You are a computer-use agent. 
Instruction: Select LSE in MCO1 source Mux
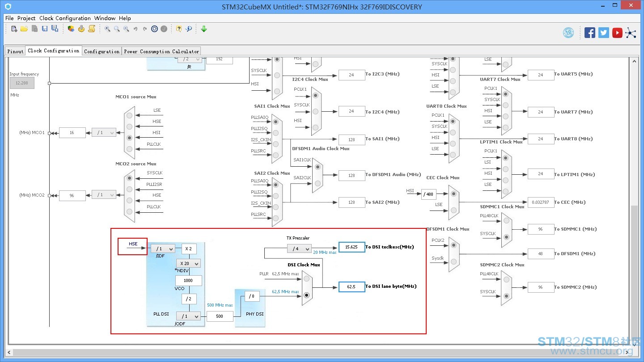[x=130, y=116]
